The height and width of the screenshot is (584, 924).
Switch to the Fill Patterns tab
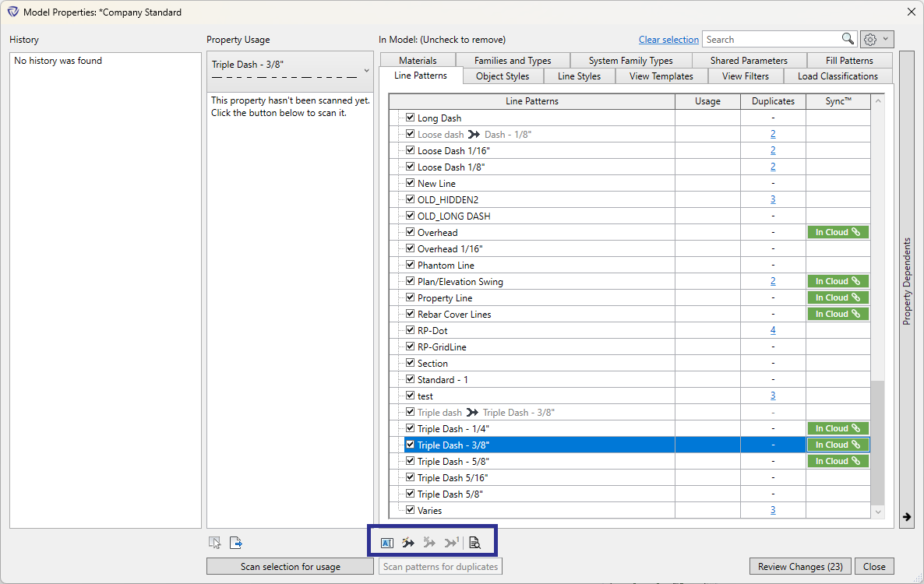click(849, 60)
